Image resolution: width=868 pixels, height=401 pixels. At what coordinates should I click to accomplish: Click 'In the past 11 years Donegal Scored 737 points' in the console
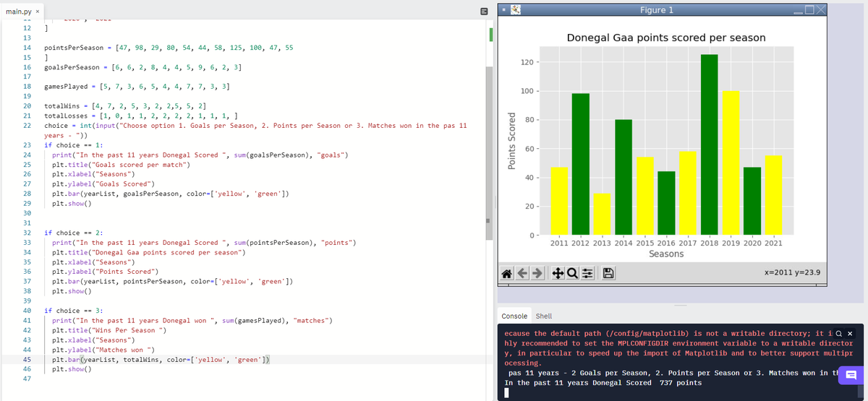tap(603, 382)
